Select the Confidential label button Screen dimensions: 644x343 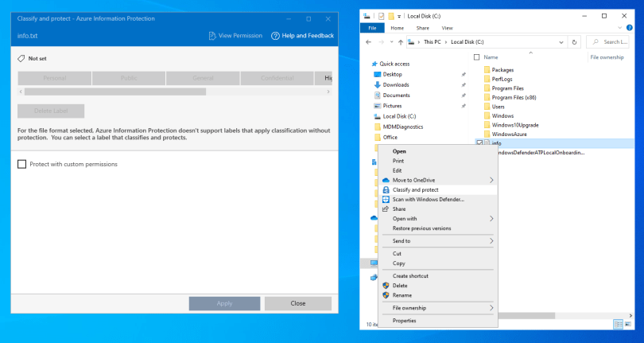[277, 78]
